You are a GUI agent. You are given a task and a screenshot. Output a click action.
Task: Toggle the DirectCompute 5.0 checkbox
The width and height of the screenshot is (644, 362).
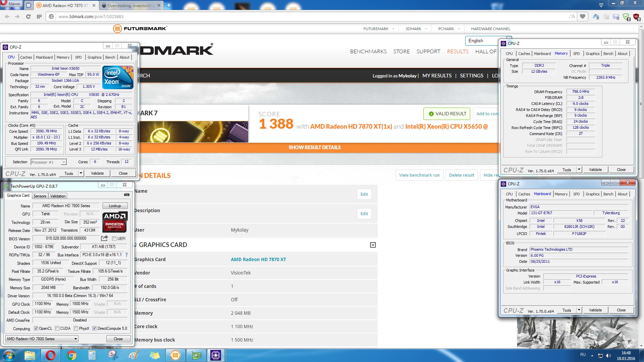click(x=94, y=328)
